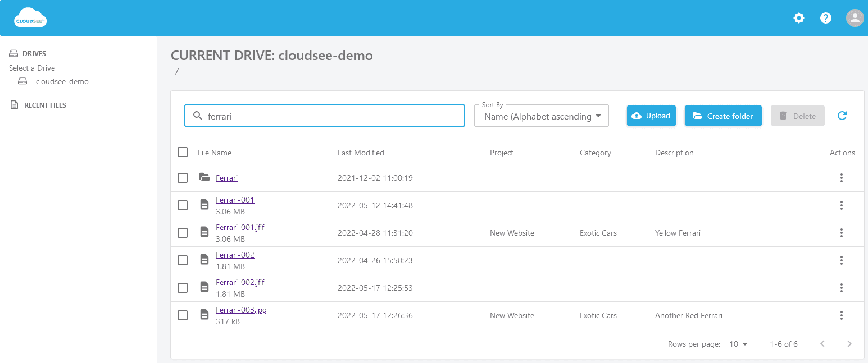Open the Ferrari-002.jfif file link

[240, 282]
